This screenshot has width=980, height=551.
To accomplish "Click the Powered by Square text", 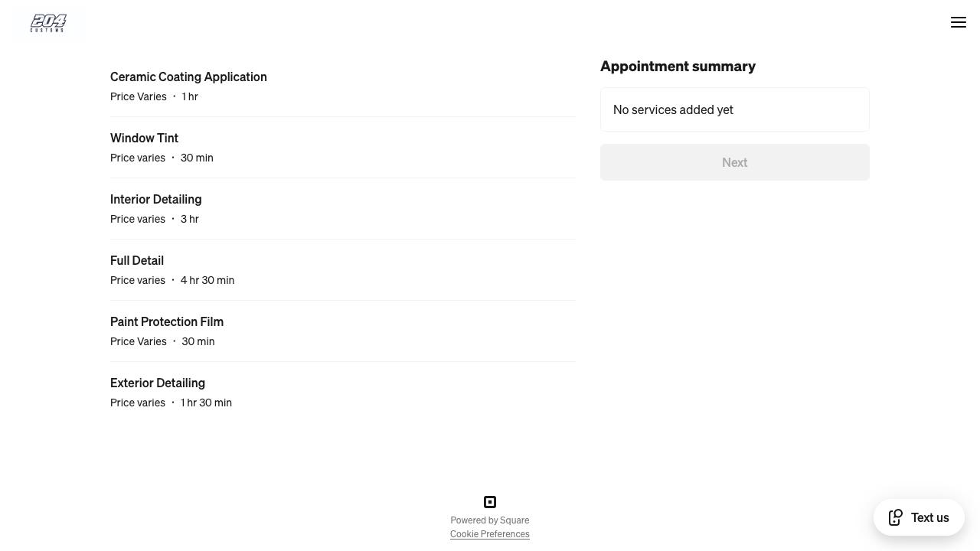I will pos(489,520).
